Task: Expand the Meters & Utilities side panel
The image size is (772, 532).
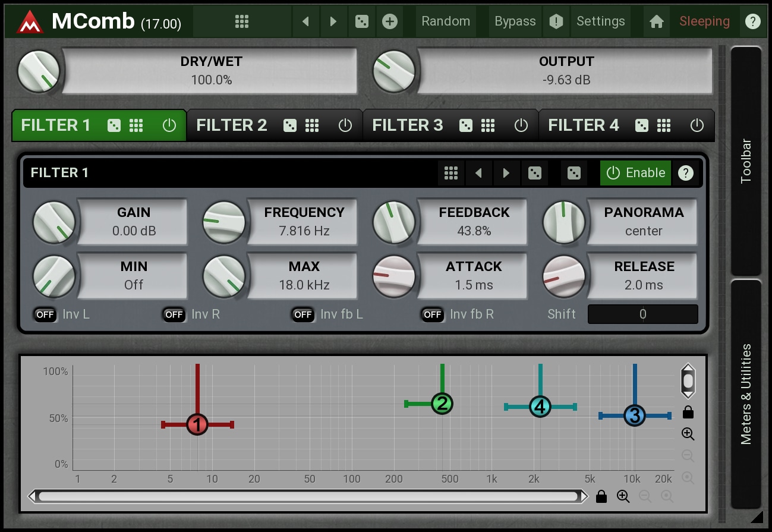Action: [x=746, y=394]
